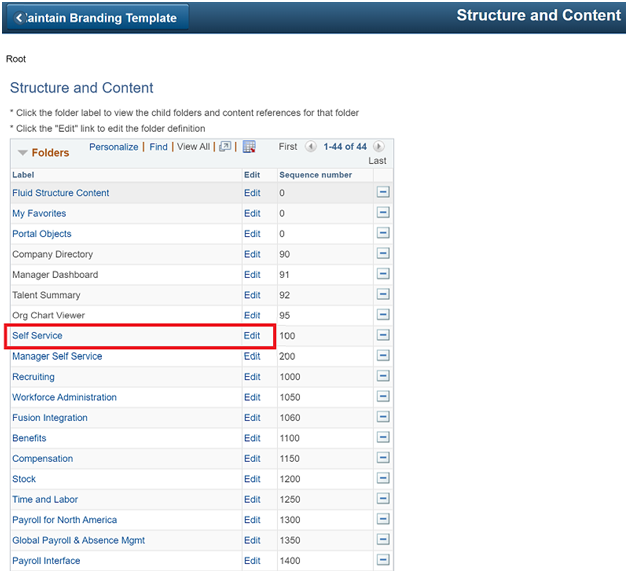Screen dimensions: 628x573
Task: Open the Time and Labor folder
Action: pos(45,499)
